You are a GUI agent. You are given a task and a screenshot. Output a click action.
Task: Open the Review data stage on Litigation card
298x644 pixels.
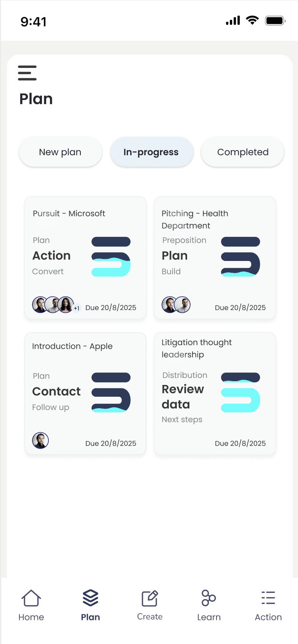pyautogui.click(x=184, y=397)
